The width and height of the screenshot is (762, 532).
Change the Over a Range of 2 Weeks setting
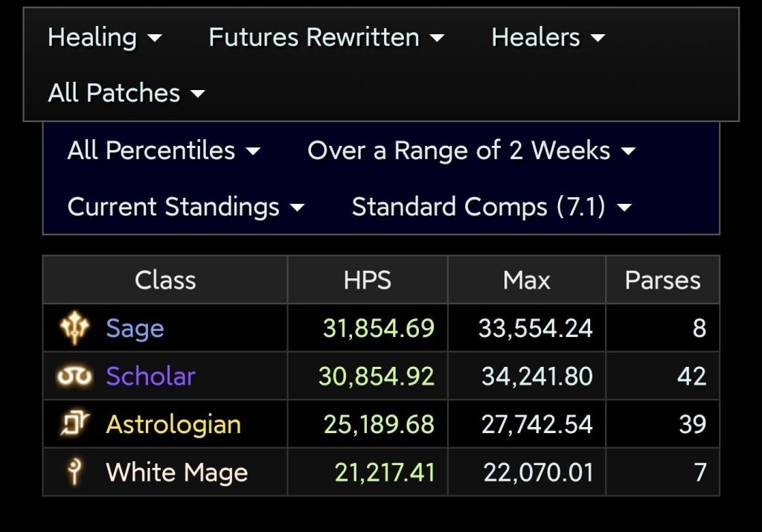471,150
